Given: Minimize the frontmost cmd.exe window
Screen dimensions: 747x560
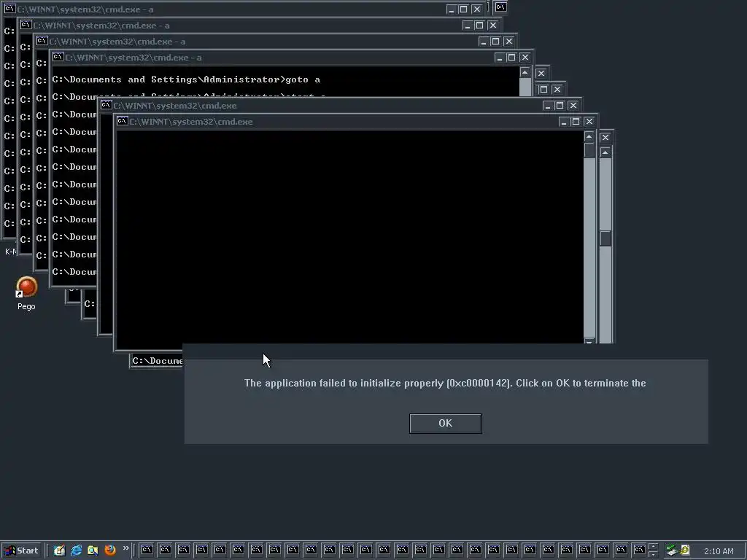Looking at the screenshot, I should (x=564, y=122).
